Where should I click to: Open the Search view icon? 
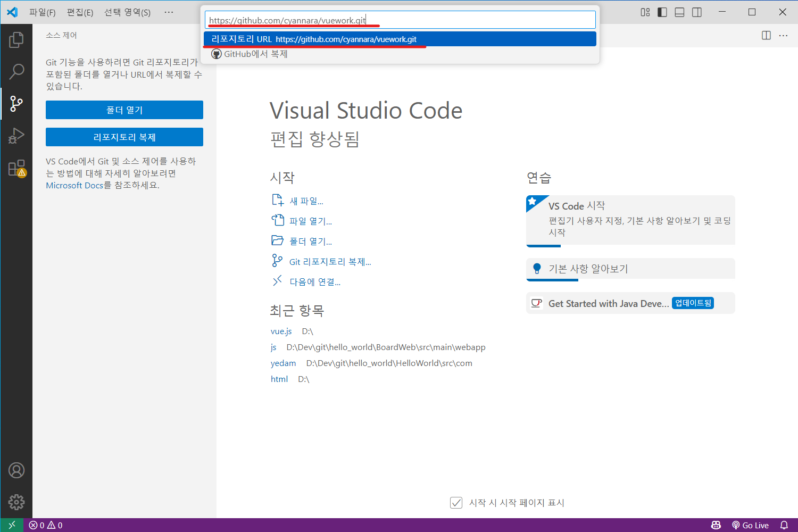coord(16,71)
